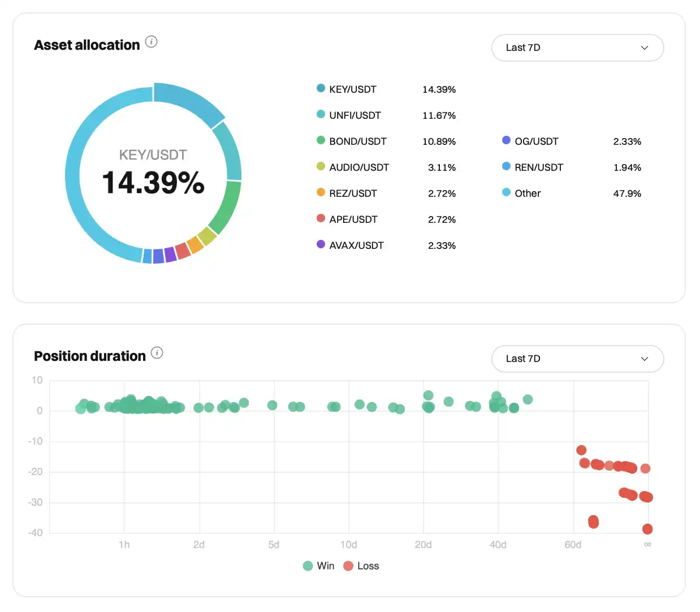Click OG/USDT legend color dot
This screenshot has height=612, width=700.
tap(506, 140)
